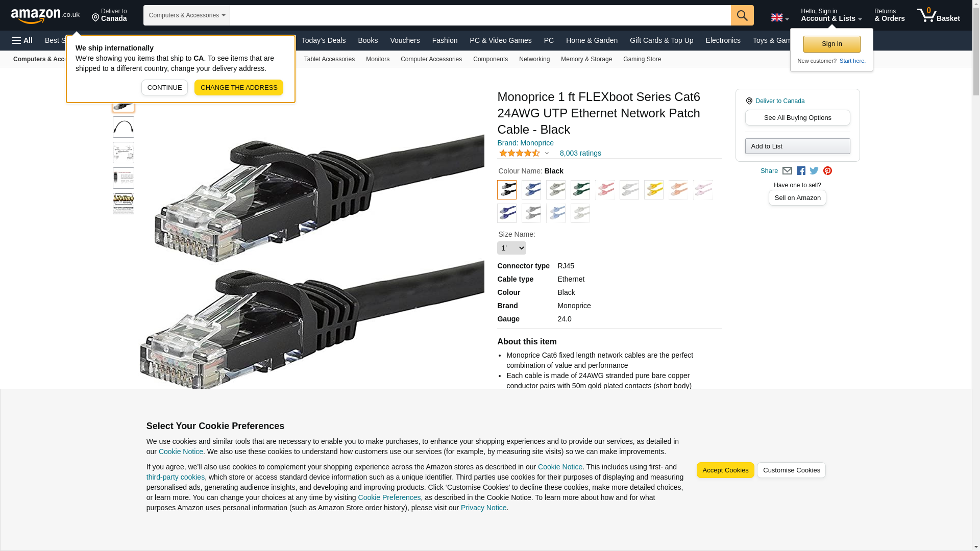Image resolution: width=980 pixels, height=551 pixels.
Task: Open Today's Deals nav item
Action: pyautogui.click(x=324, y=40)
